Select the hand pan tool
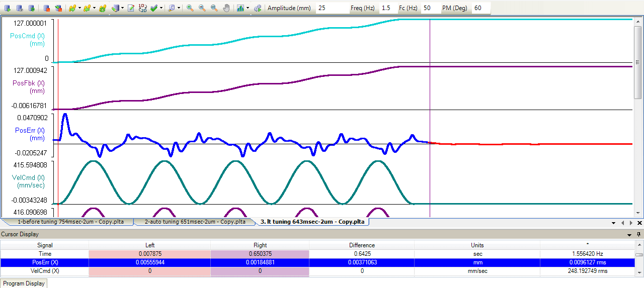The image size is (644, 288). tap(226, 8)
